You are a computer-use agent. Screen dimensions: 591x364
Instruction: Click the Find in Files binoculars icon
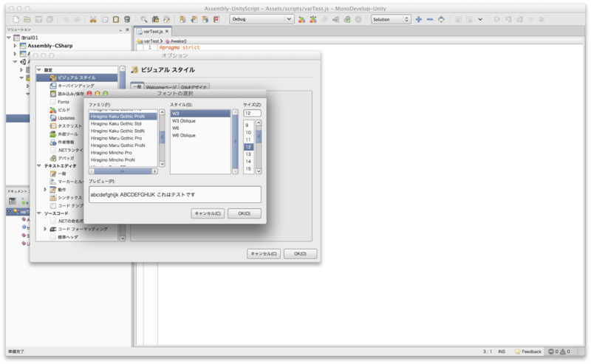(155, 19)
